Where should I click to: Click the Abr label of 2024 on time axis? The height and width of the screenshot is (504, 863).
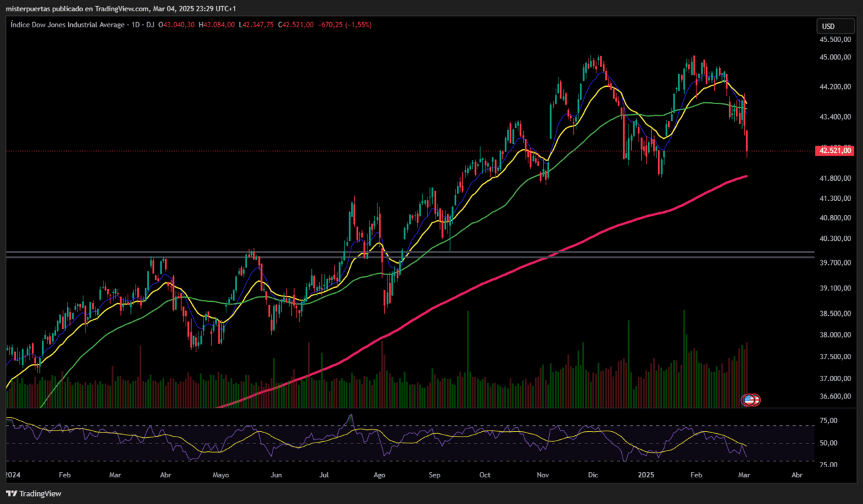pyautogui.click(x=166, y=475)
